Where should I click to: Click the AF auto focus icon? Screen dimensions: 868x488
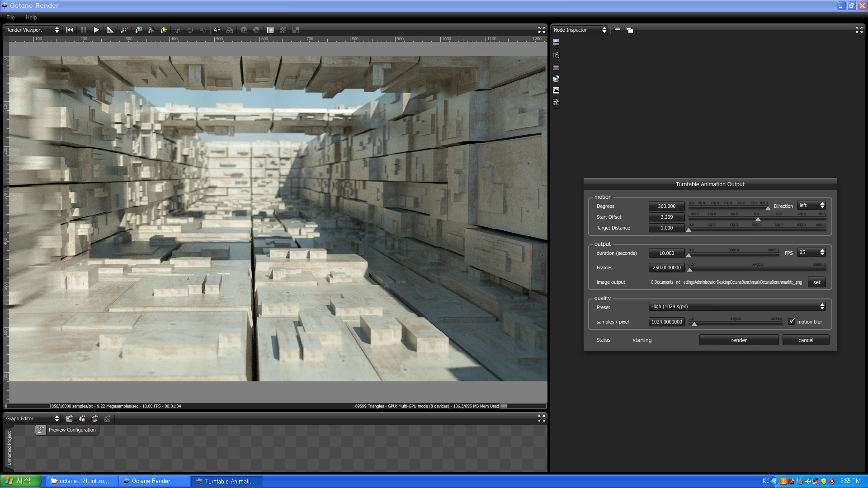point(217,30)
